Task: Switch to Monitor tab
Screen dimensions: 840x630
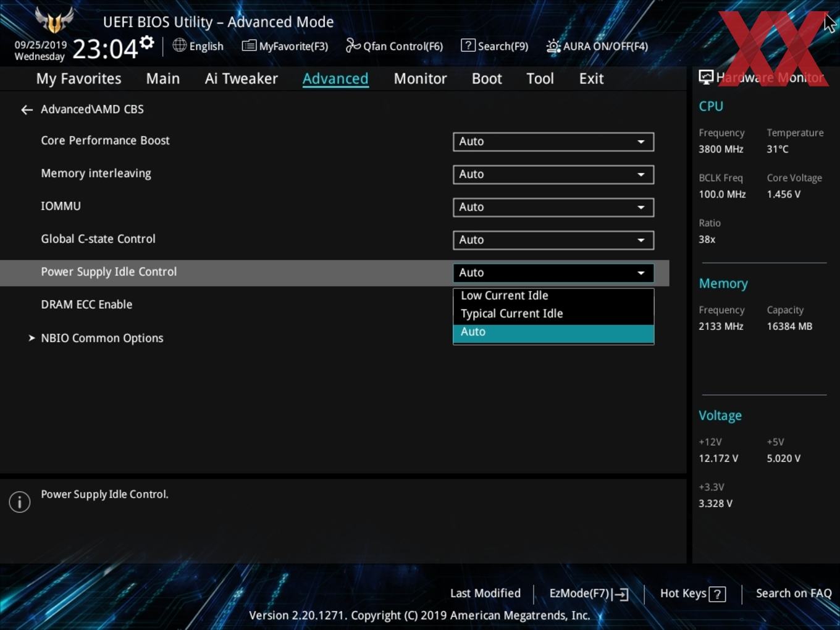Action: (420, 78)
